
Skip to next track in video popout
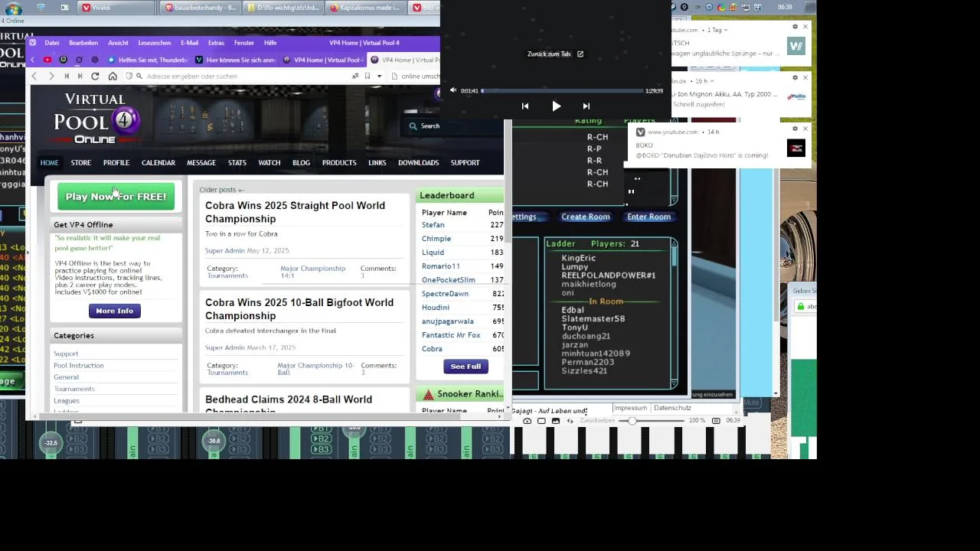click(x=586, y=106)
